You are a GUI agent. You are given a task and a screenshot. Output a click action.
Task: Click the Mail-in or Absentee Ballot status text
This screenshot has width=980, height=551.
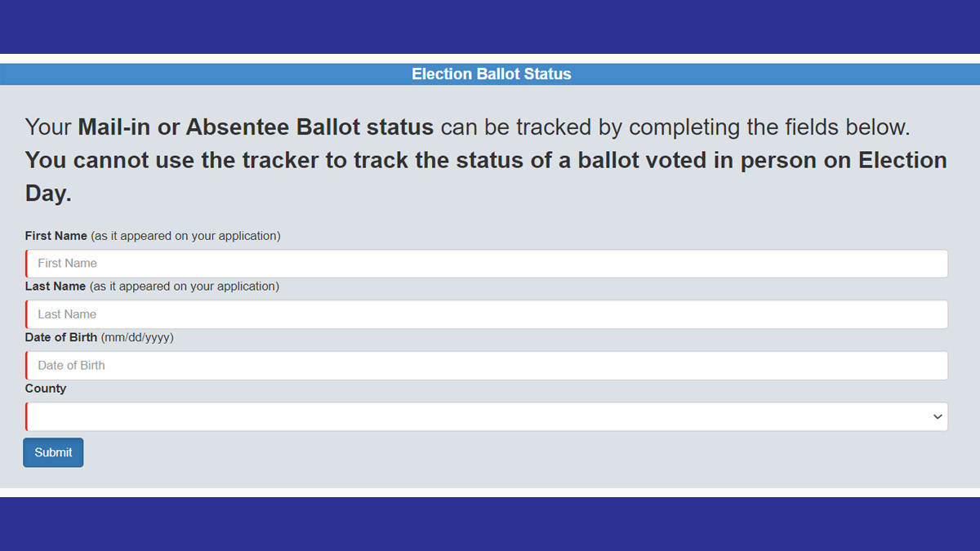click(255, 127)
